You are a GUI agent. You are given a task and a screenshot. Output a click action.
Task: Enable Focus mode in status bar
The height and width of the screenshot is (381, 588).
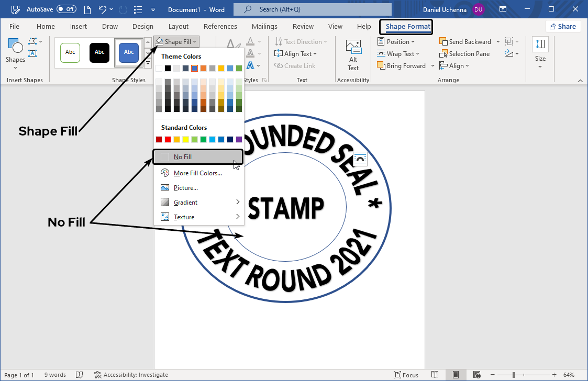pyautogui.click(x=406, y=374)
